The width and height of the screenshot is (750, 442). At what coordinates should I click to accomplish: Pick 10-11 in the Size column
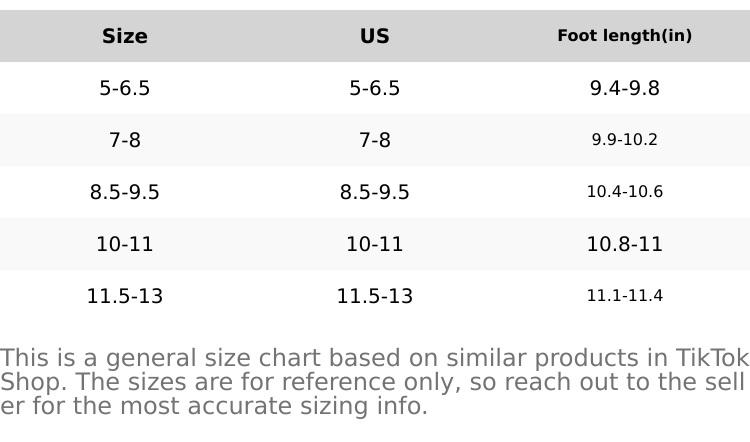(125, 244)
